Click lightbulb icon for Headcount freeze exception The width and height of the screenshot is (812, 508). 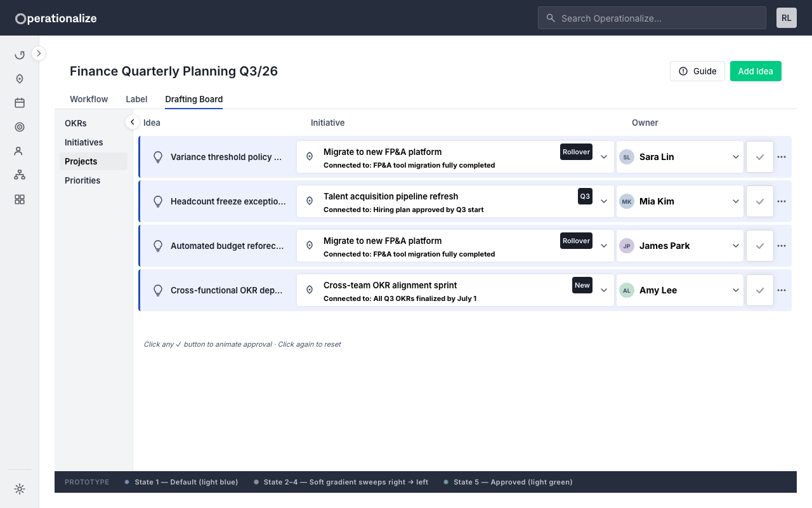[x=159, y=201]
